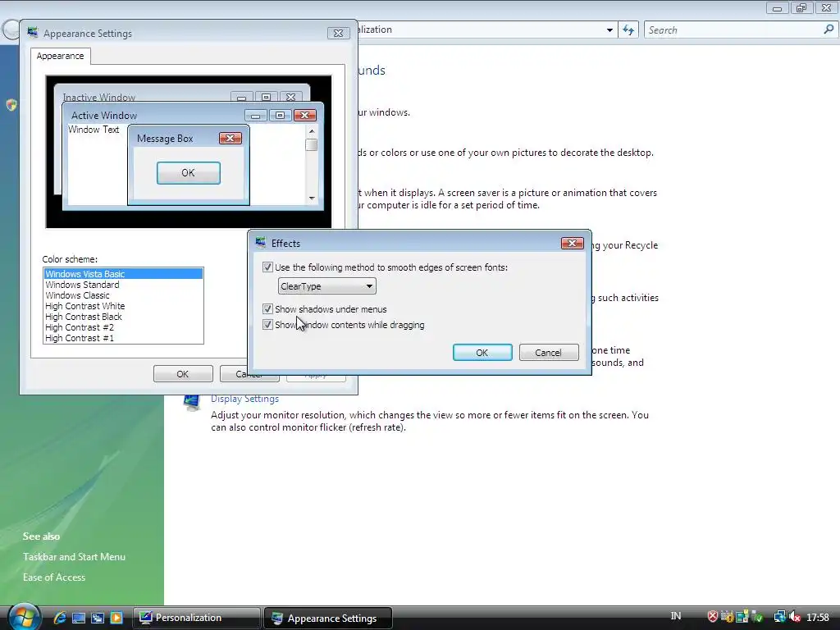Click the preview scrollbar thumb
This screenshot has width=840, height=630.
click(312, 144)
